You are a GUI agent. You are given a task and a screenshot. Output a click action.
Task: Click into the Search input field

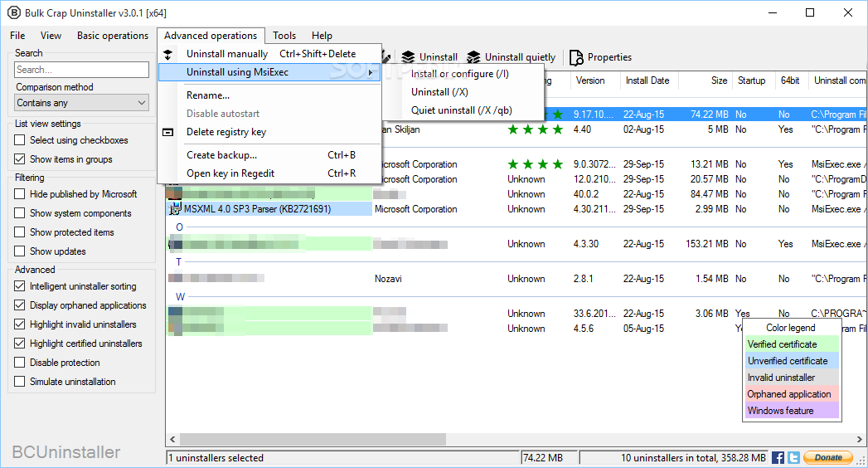tap(82, 70)
